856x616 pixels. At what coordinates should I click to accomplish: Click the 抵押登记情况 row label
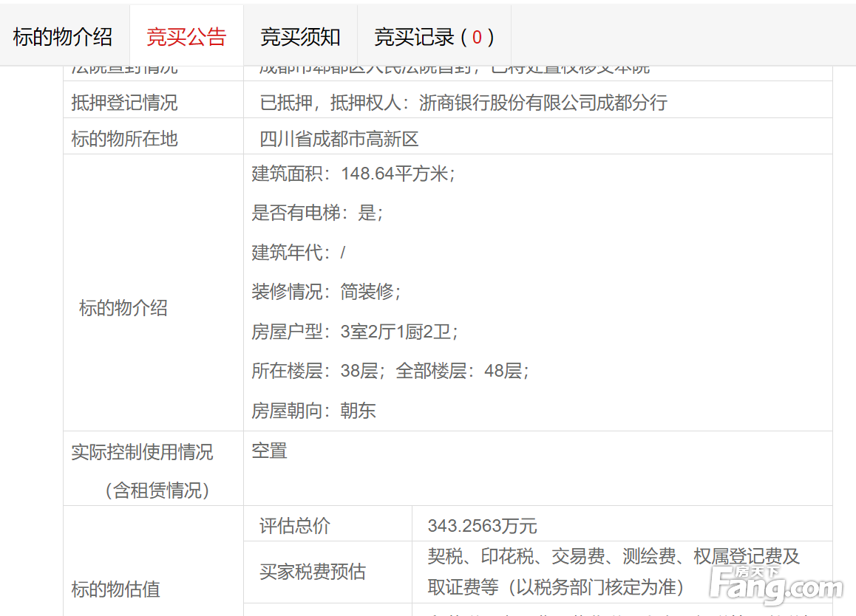click(x=124, y=103)
